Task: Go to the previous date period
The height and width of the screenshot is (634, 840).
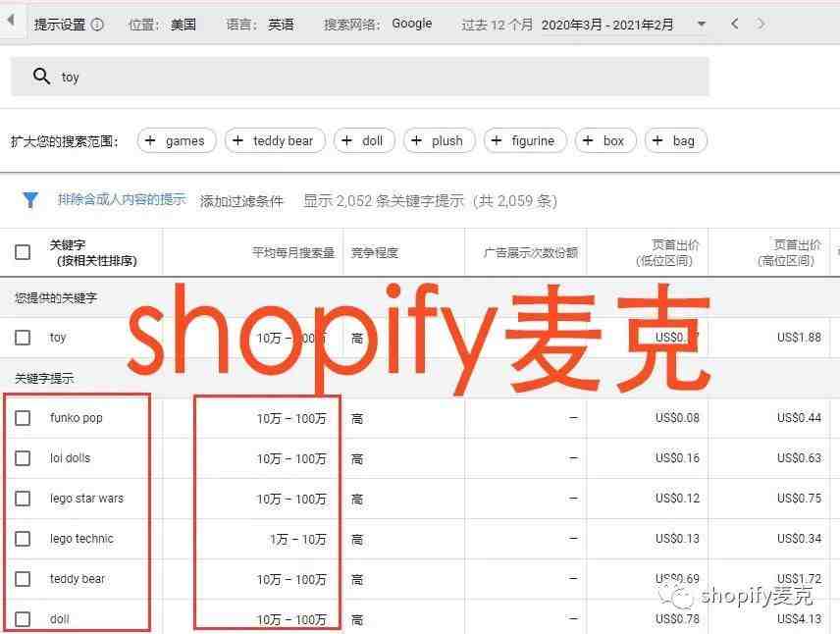Action: (x=734, y=24)
